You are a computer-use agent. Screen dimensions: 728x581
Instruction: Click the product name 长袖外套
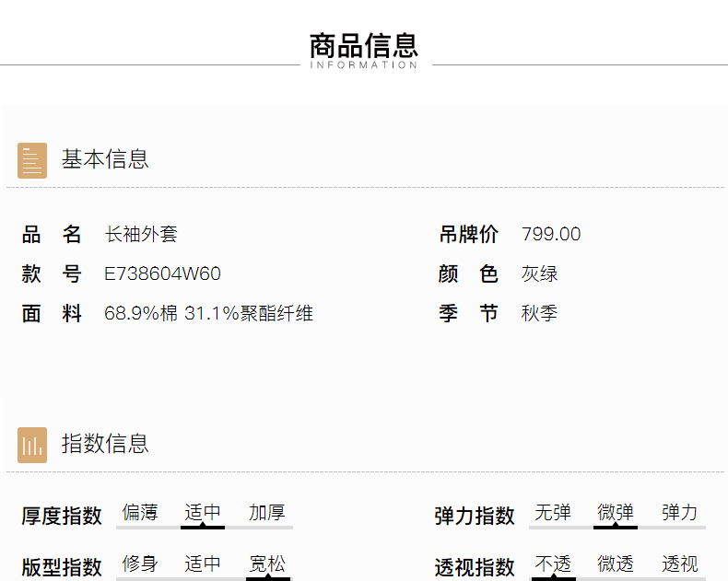[x=141, y=235]
